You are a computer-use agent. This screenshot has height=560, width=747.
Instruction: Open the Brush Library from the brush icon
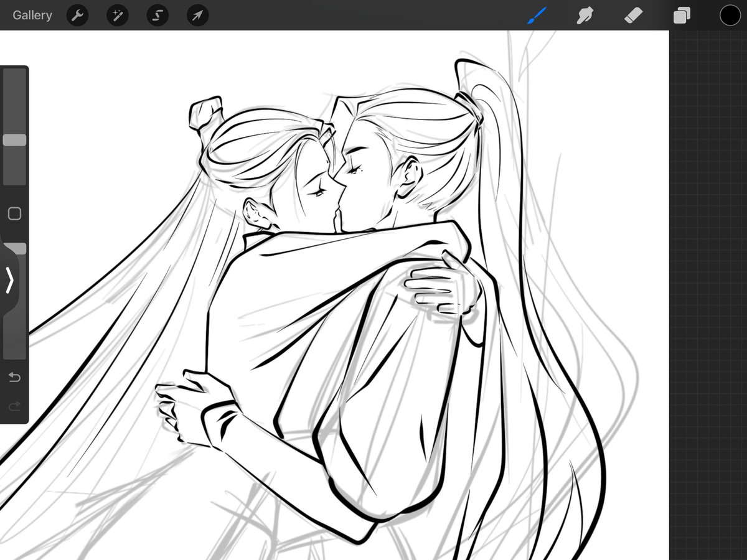pos(537,15)
